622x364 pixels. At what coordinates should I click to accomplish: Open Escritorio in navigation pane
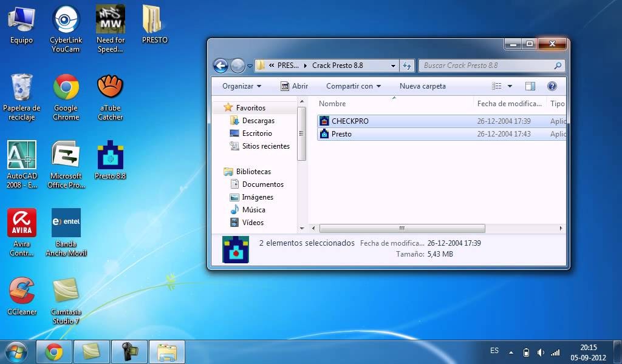[257, 133]
